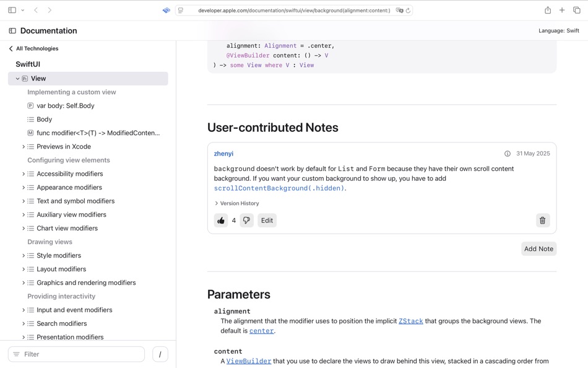Click the URL address field

294,10
